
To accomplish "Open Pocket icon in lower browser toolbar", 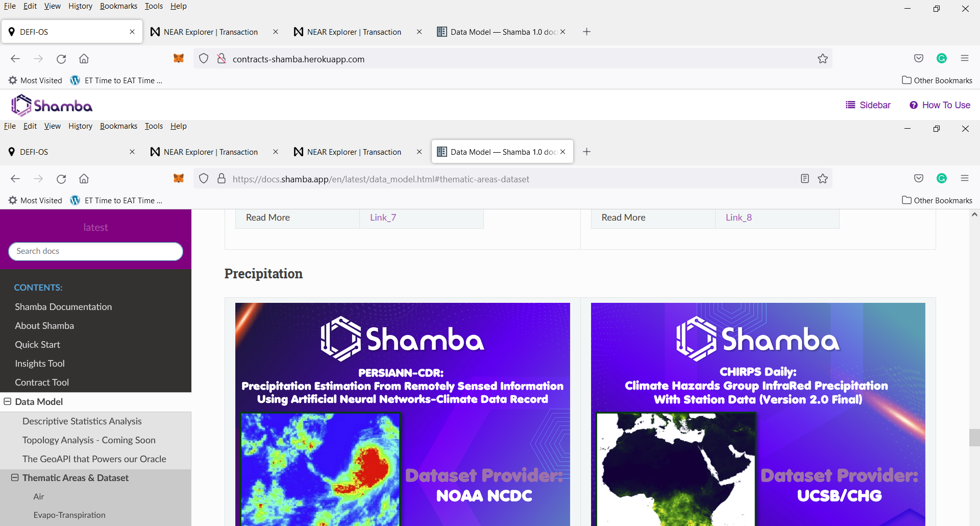I will (x=919, y=178).
